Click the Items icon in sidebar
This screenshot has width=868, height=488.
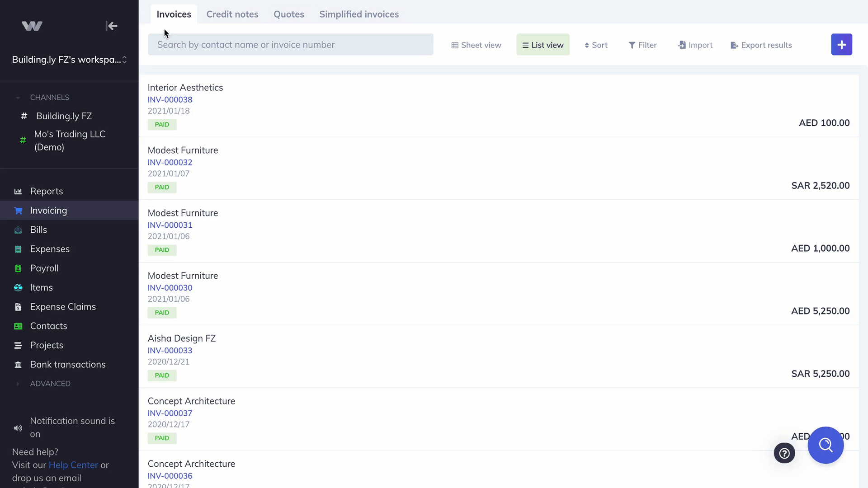18,288
